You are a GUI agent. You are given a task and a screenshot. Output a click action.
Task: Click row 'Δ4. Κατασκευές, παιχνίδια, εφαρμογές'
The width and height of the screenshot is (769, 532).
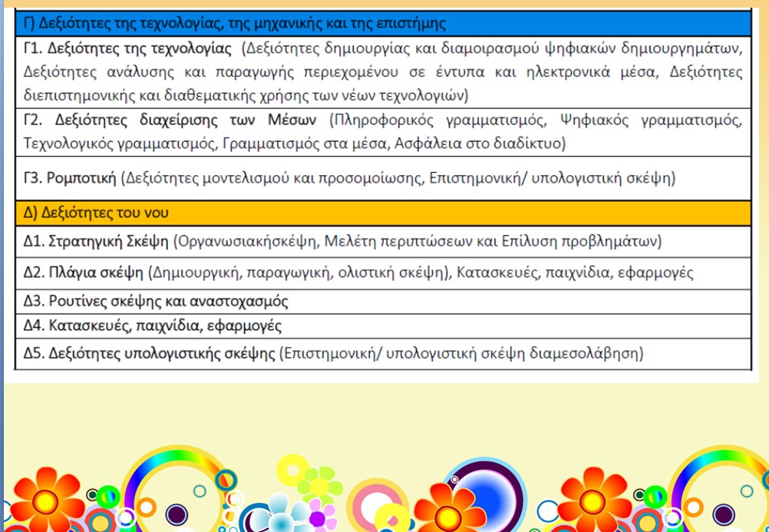point(153,325)
